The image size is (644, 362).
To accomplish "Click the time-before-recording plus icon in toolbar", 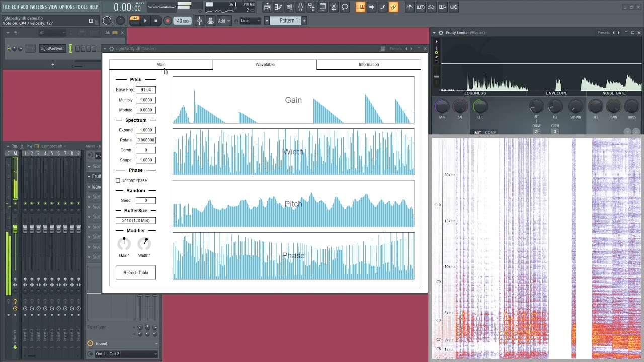I will pyautogui.click(x=442, y=7).
